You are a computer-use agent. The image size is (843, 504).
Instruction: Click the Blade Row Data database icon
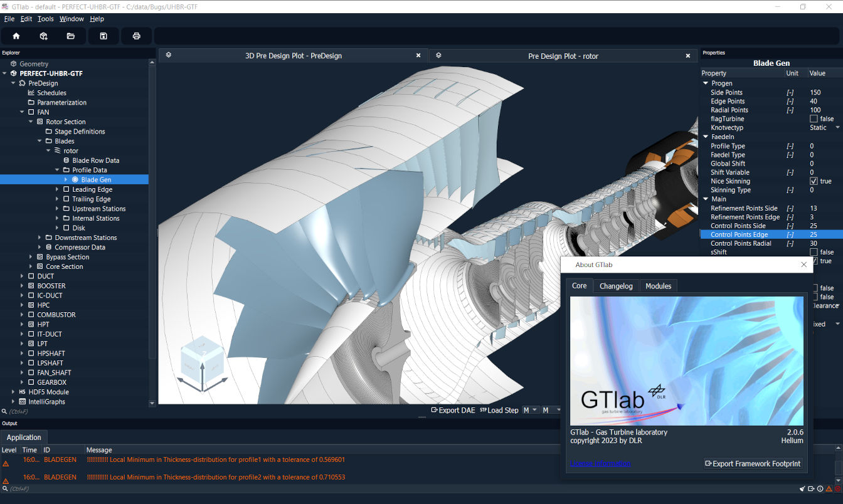(x=66, y=160)
